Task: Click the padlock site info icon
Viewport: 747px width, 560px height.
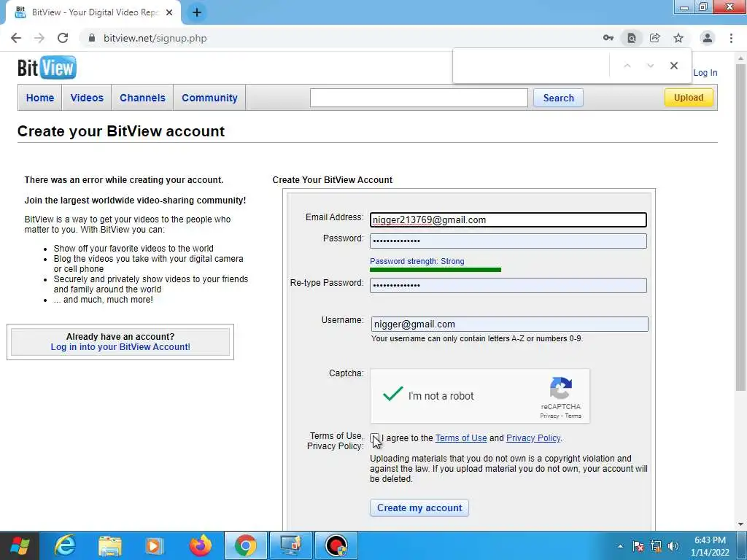Action: [x=92, y=38]
